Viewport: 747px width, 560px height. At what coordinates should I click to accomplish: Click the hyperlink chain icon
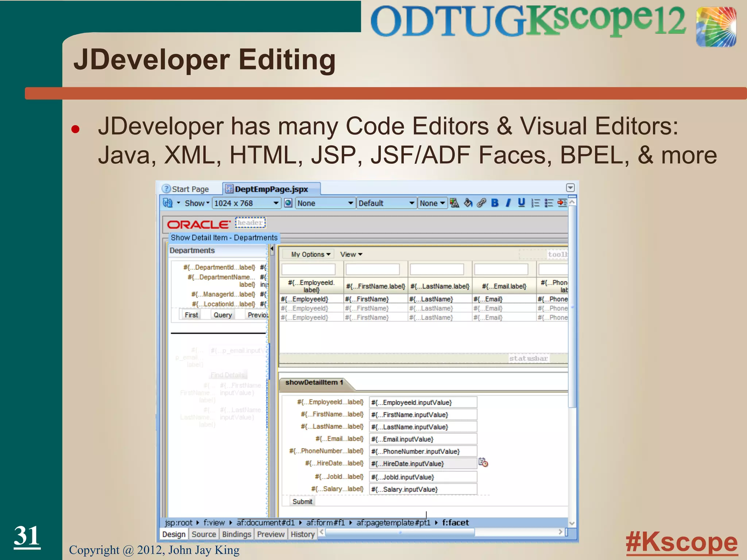tap(481, 203)
